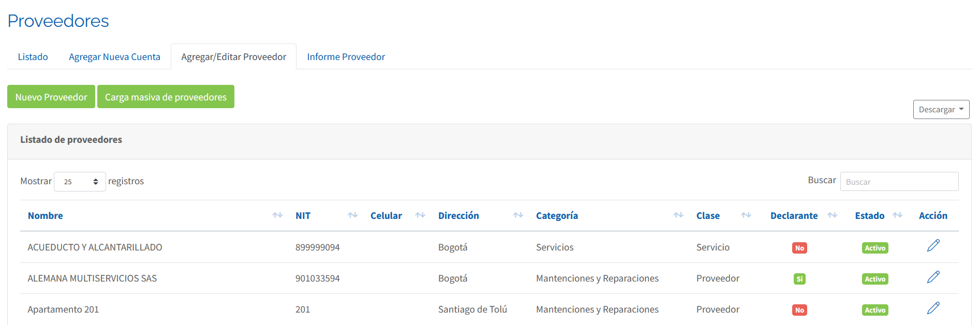The width and height of the screenshot is (980, 325).
Task: Sort by Clase column arrows
Action: [x=746, y=215]
